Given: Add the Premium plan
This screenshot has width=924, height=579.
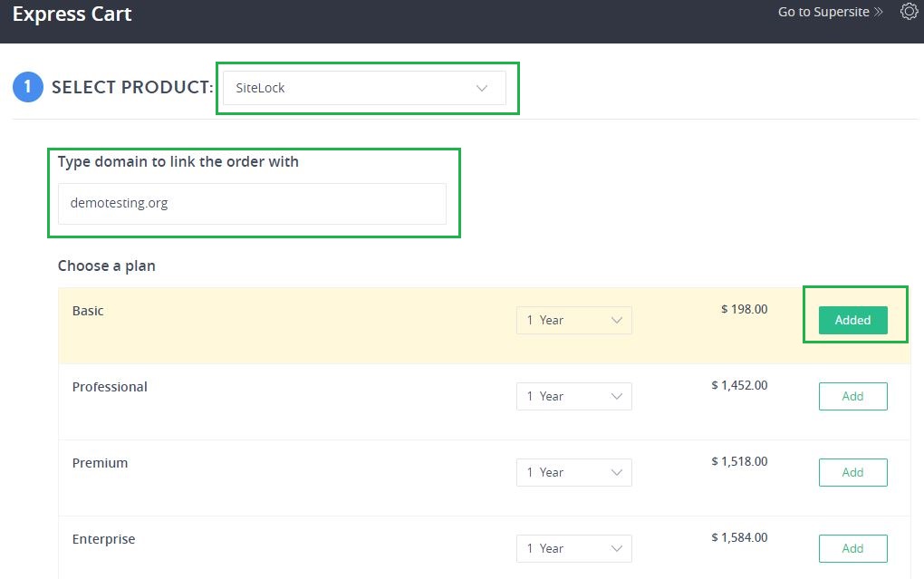Looking at the screenshot, I should coord(852,472).
